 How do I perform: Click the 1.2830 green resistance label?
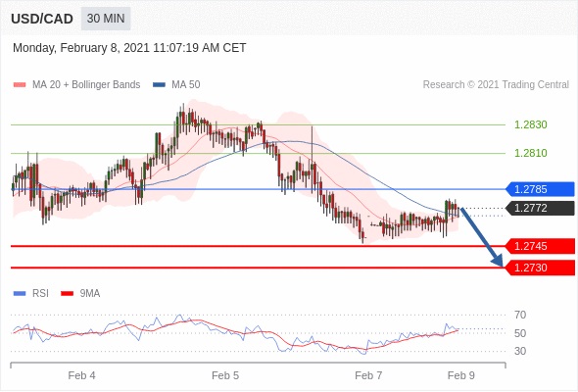pos(530,124)
